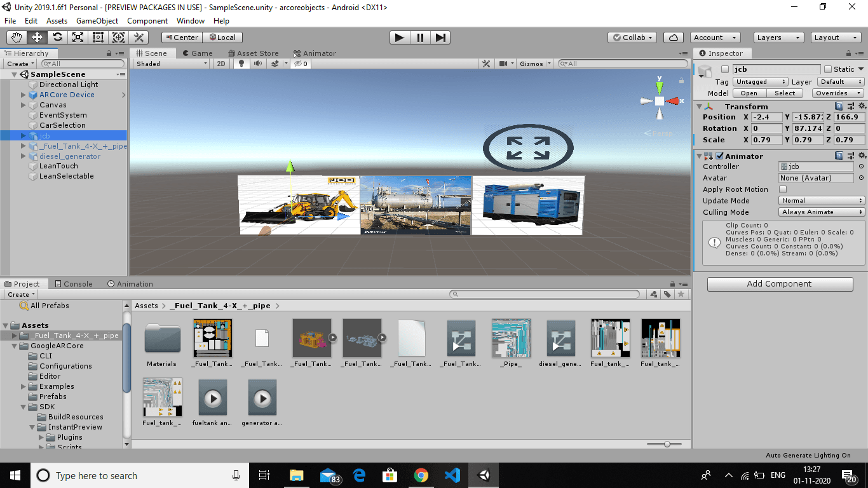Open Visual Studio Code from taskbar

[452, 475]
